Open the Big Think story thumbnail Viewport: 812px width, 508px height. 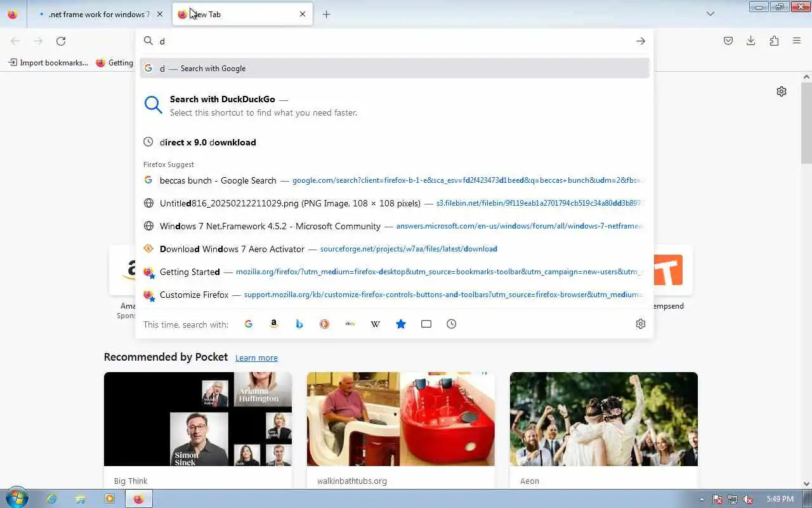[x=198, y=419]
